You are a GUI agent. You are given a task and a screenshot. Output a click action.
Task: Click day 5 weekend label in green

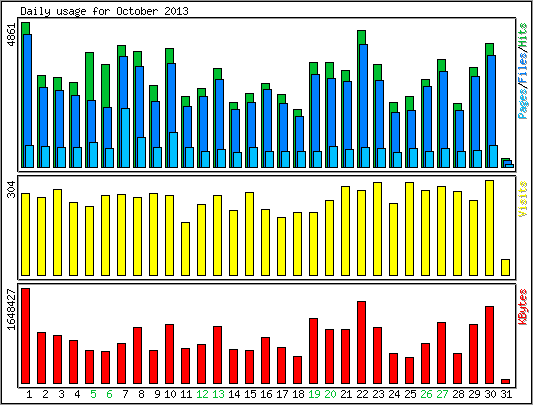93,394
